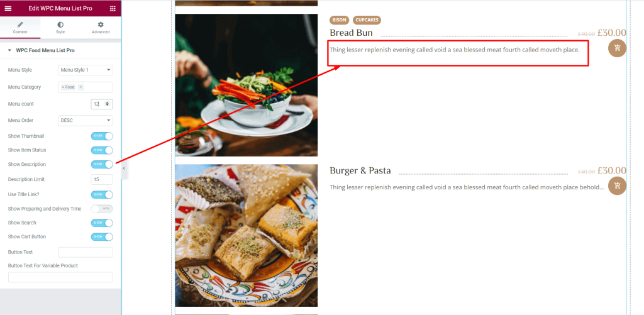Viewport: 644px width, 315px height.
Task: Click the Bread Bun add-to-cart icon
Action: coord(617,48)
